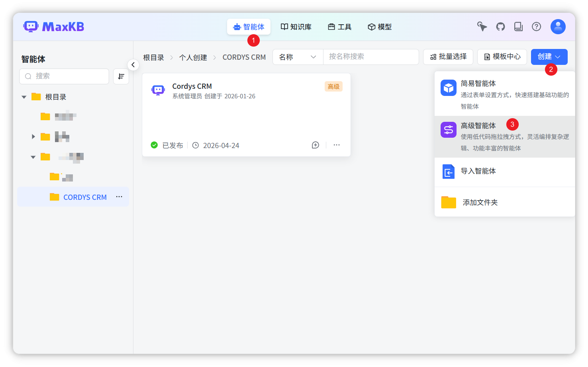Open more options for CORDYS CRM folder
This screenshot has width=588, height=367.
tap(119, 197)
